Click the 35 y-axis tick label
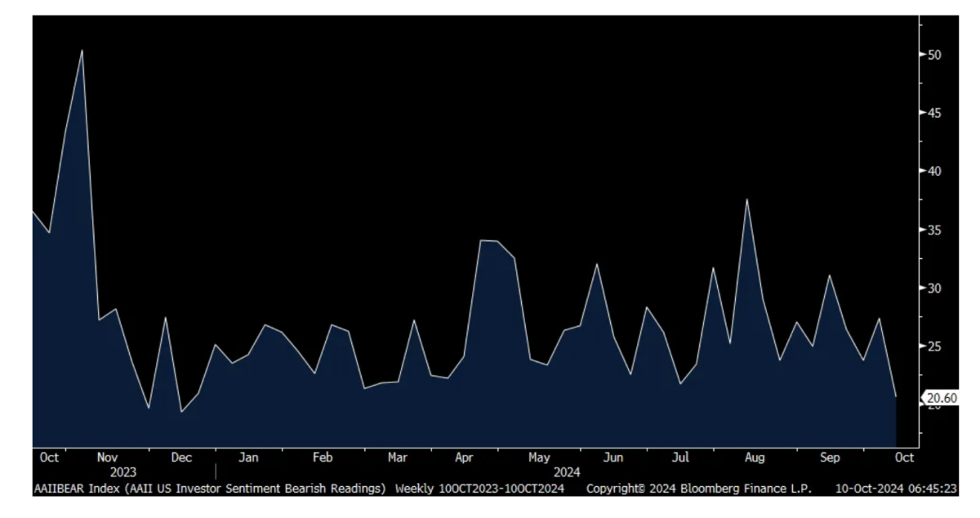Viewport: 980px width, 518px height. point(933,230)
